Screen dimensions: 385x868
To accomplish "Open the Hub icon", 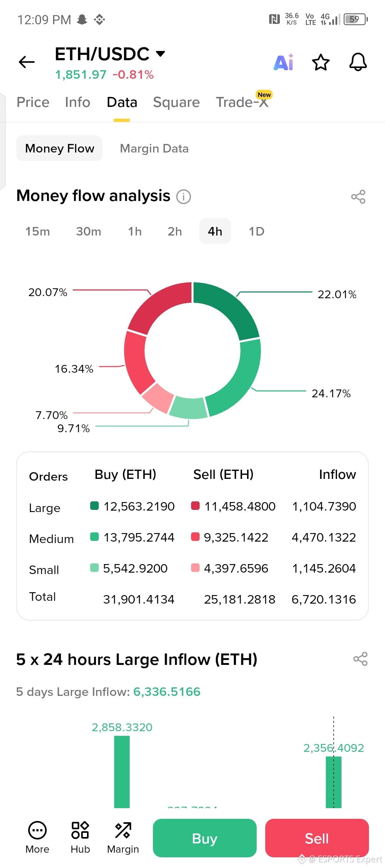I will click(80, 830).
